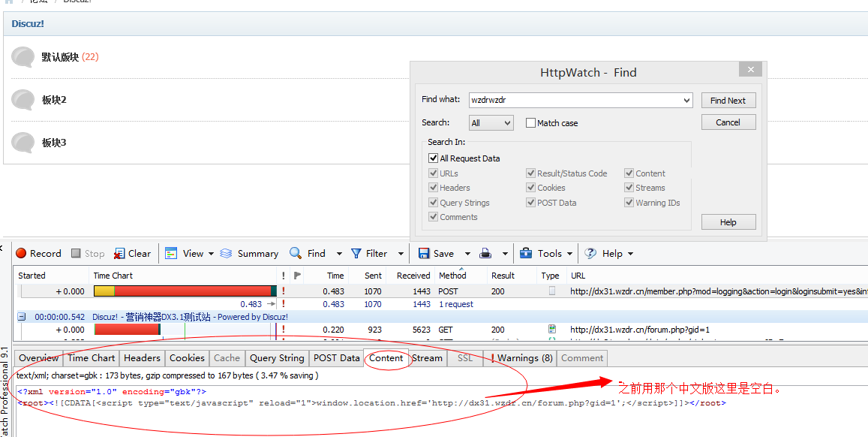Click the Tools toolbox icon

pyautogui.click(x=526, y=254)
